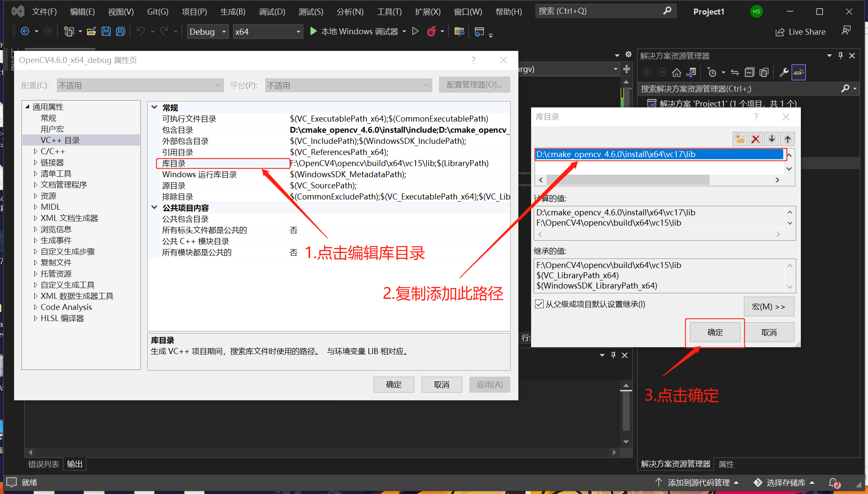
Task: Open the 调试(D) menu
Action: click(x=272, y=12)
